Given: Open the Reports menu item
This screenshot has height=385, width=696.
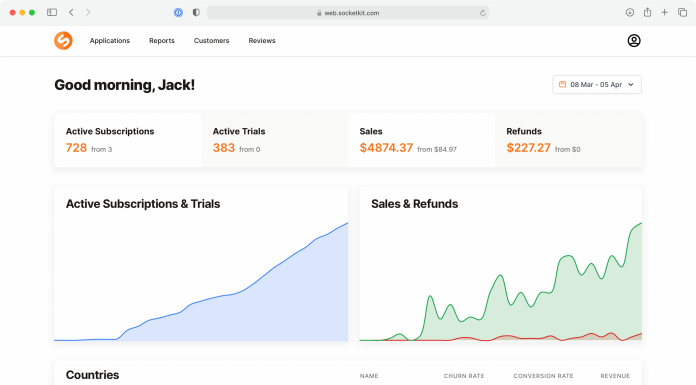Looking at the screenshot, I should click(162, 40).
